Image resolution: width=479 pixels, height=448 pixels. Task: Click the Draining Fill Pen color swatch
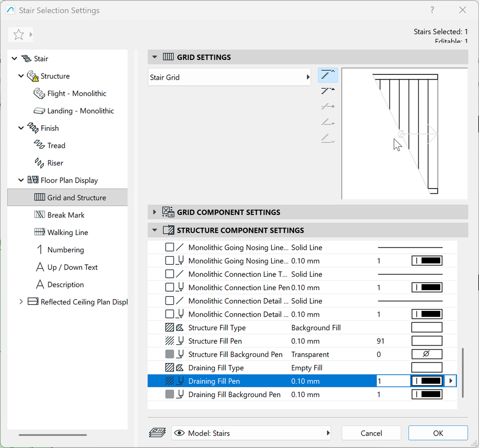click(426, 381)
